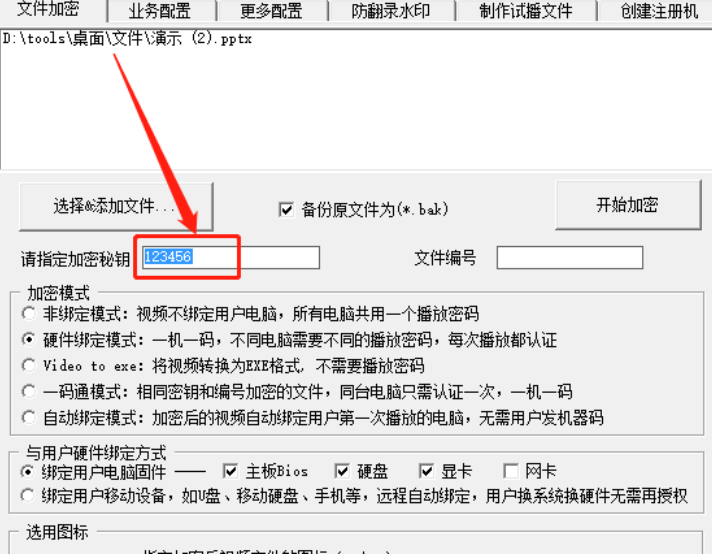712x556 pixels.
Task: Select the 演示 (2).pptx file entry
Action: (127, 39)
